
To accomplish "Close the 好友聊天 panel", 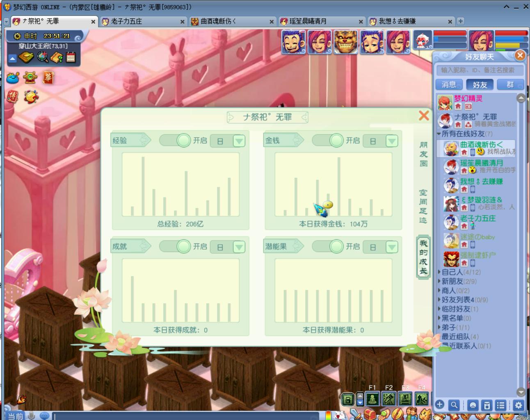I will 520,55.
